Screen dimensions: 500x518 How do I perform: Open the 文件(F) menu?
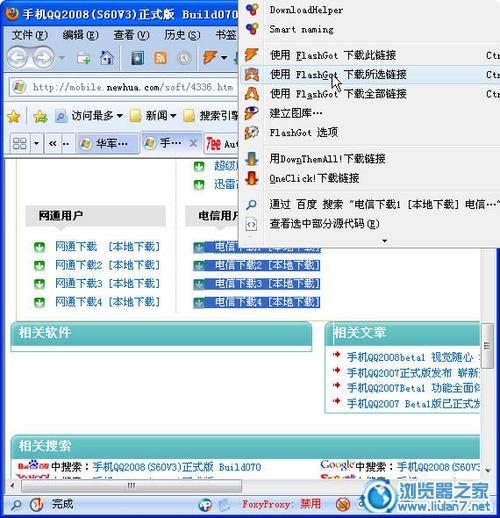click(30, 35)
